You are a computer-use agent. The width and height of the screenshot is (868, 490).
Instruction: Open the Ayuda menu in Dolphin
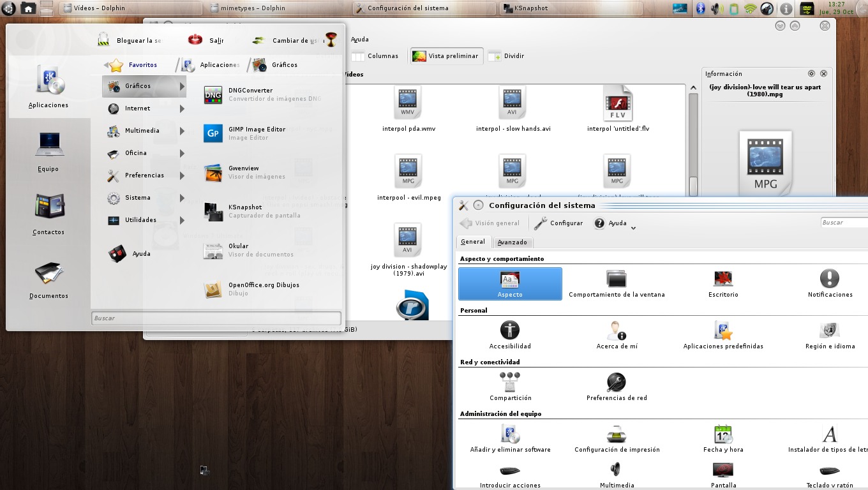[360, 40]
